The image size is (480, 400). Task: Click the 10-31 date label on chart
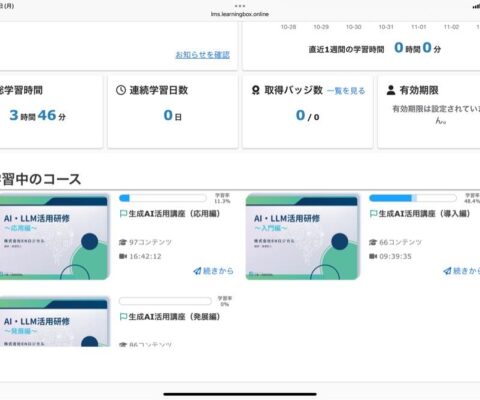click(386, 27)
